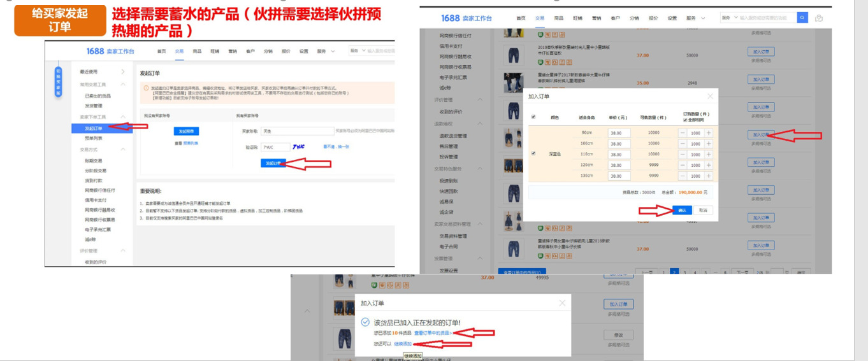The image size is (868, 361).
Task: Click the shop icon beside search, right screenshot
Action: (x=819, y=18)
